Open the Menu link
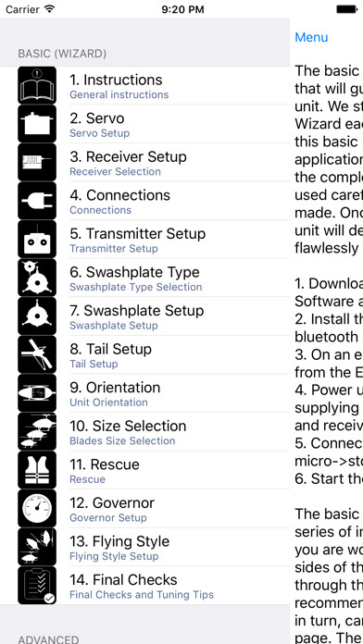The width and height of the screenshot is (363, 644). [x=311, y=37]
